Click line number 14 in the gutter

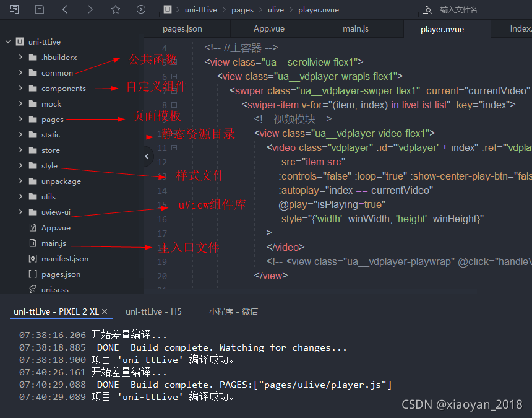pos(162,191)
